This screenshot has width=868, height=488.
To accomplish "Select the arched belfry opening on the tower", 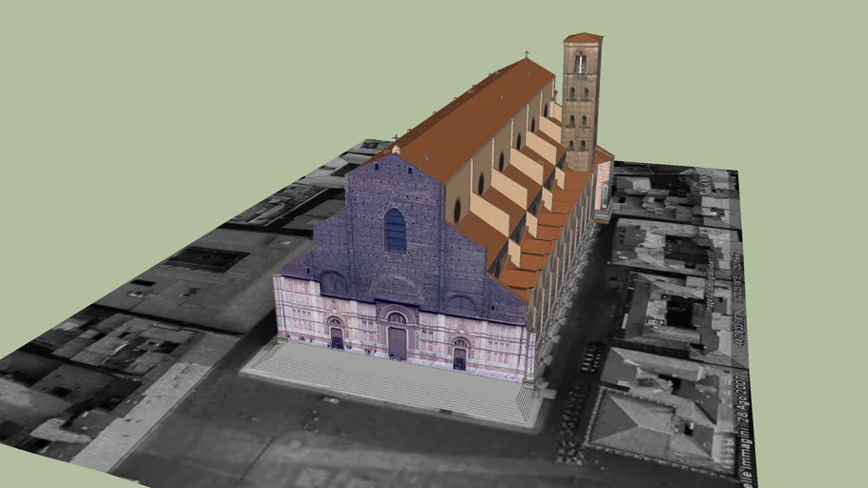I will 580,63.
